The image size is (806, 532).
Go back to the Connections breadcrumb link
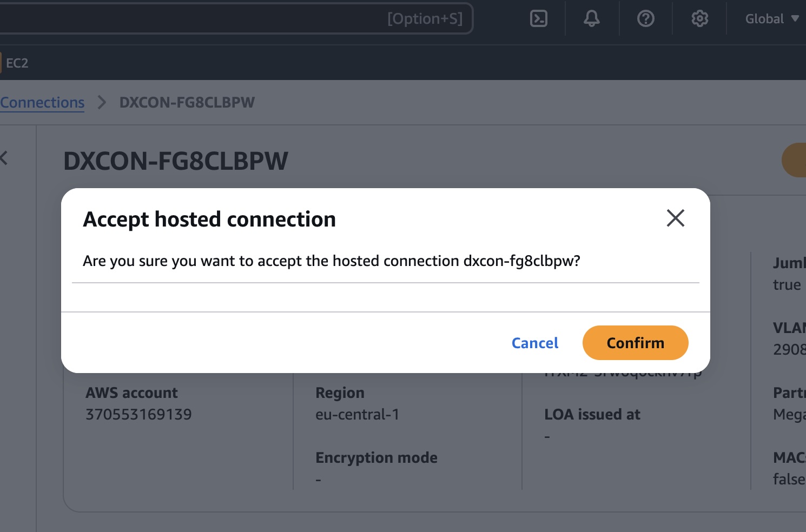tap(42, 103)
